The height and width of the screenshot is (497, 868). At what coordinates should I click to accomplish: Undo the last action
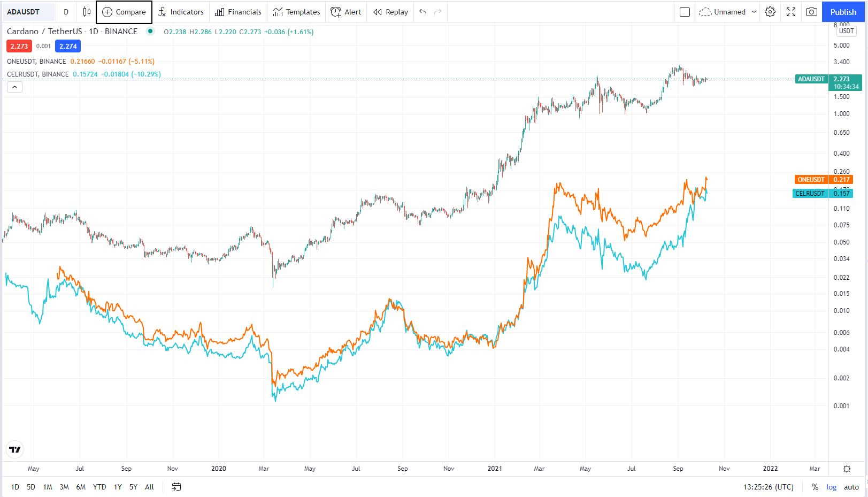[x=423, y=12]
